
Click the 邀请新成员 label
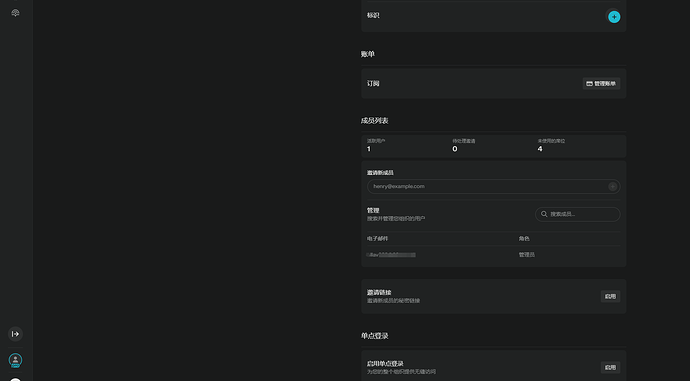tap(380, 173)
